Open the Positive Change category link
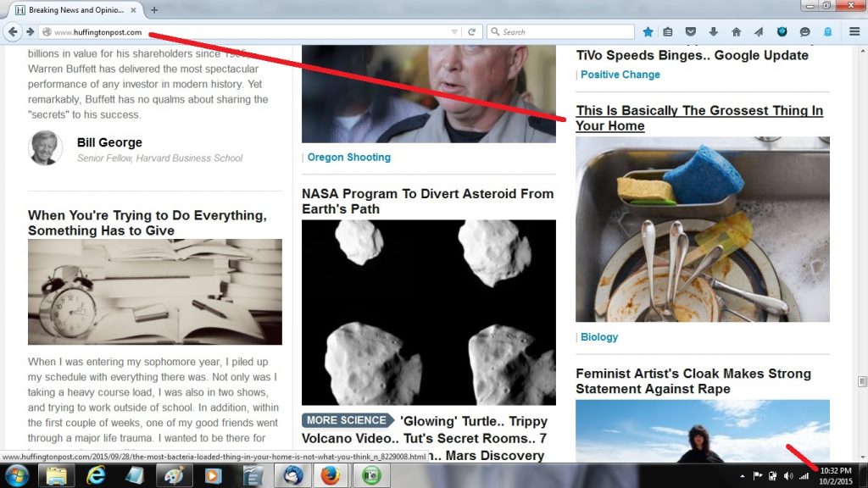Screen dimensions: 868x488 click(620, 75)
